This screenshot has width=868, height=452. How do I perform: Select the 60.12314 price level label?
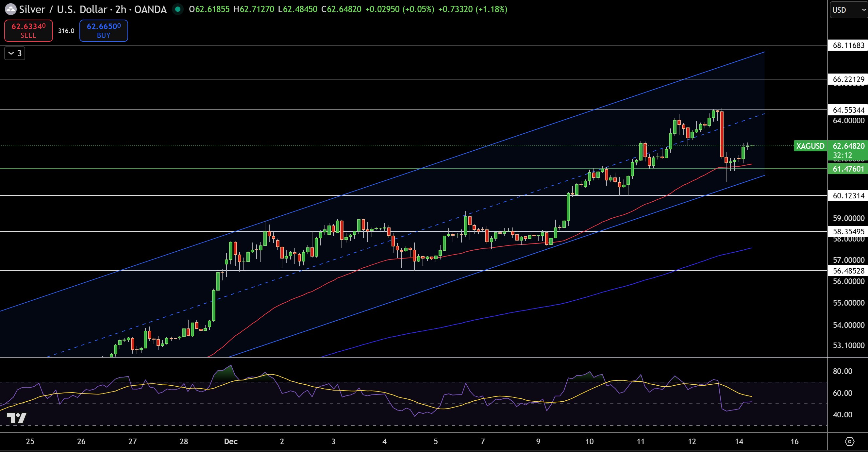click(x=848, y=195)
